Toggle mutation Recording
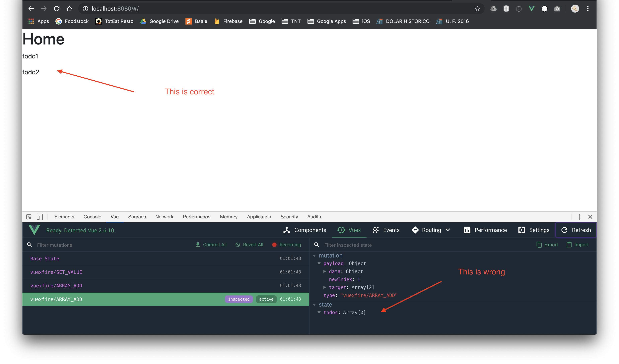The image size is (619, 364). tap(286, 245)
